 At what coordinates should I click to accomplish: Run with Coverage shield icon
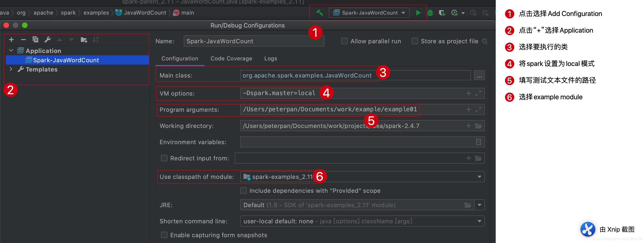point(442,13)
